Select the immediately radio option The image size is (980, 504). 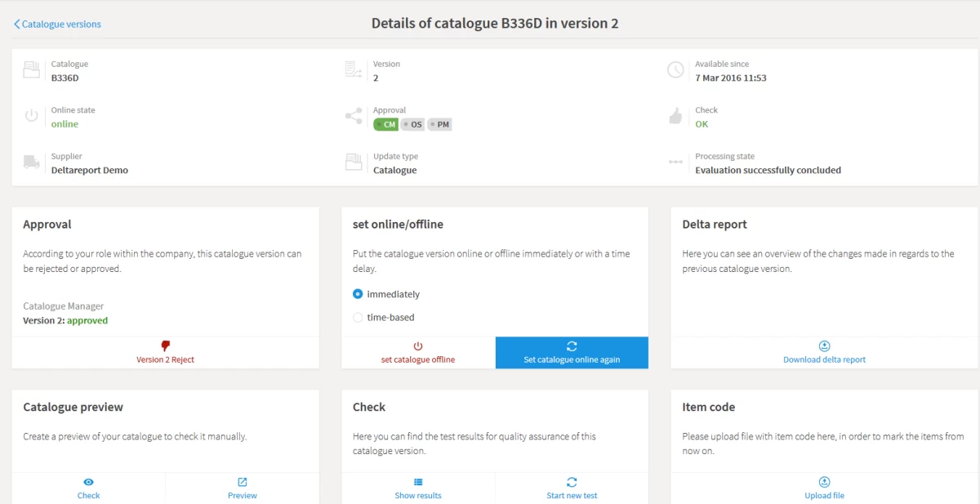pyautogui.click(x=358, y=294)
